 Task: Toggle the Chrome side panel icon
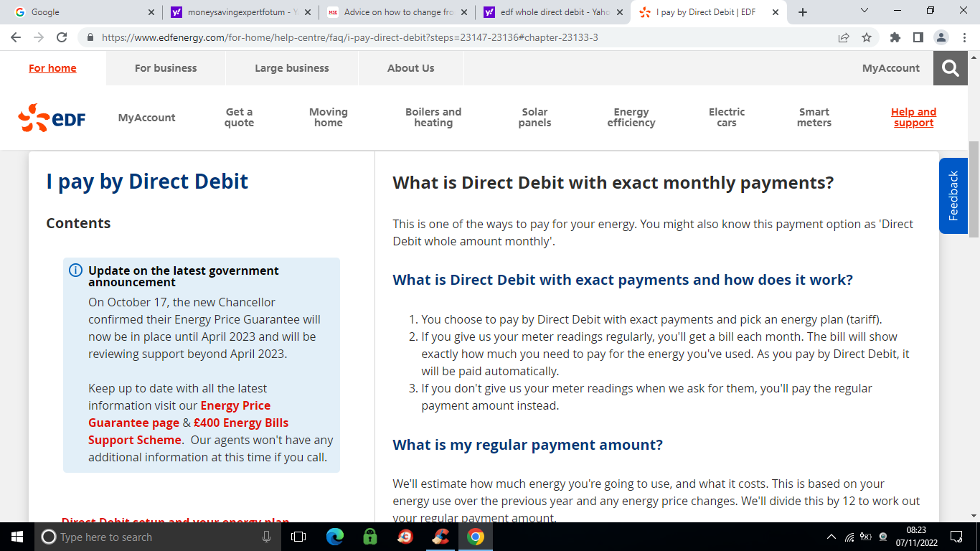click(x=918, y=37)
